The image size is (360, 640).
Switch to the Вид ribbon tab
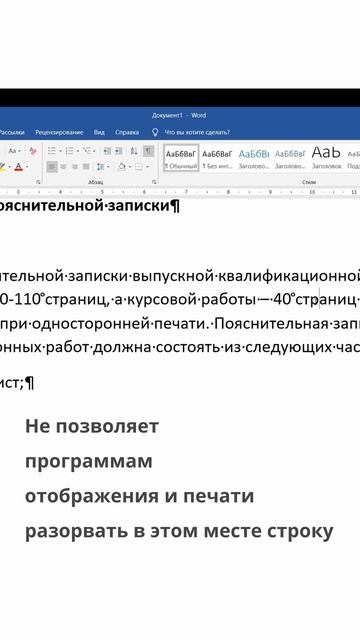[99, 132]
